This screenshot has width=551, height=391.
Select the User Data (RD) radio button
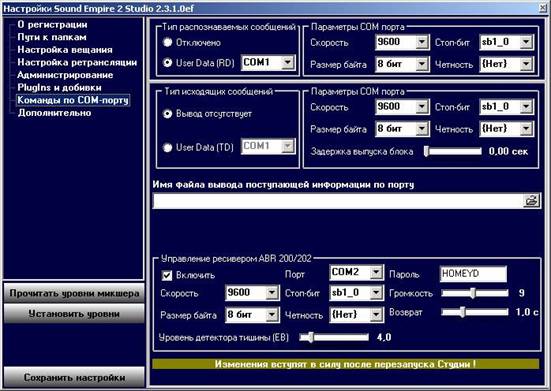coord(168,63)
